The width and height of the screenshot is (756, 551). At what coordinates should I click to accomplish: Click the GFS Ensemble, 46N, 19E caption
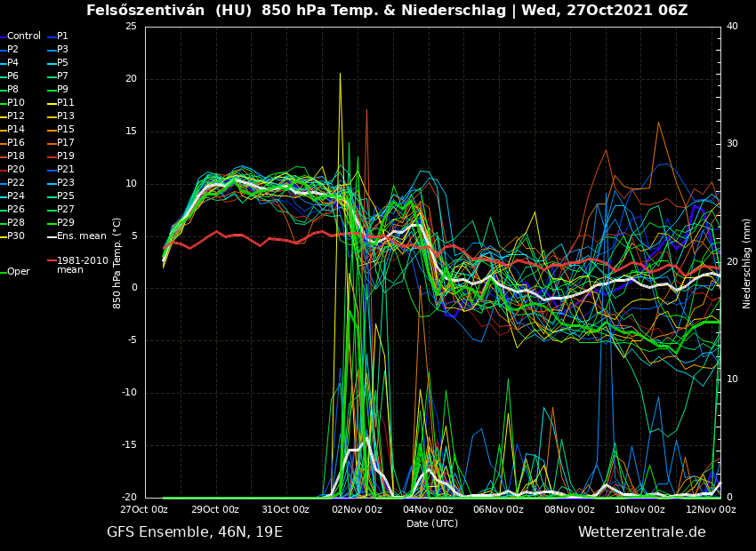pos(195,532)
